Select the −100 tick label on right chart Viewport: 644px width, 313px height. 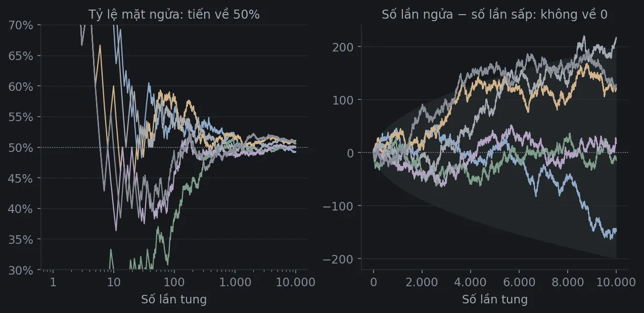340,205
